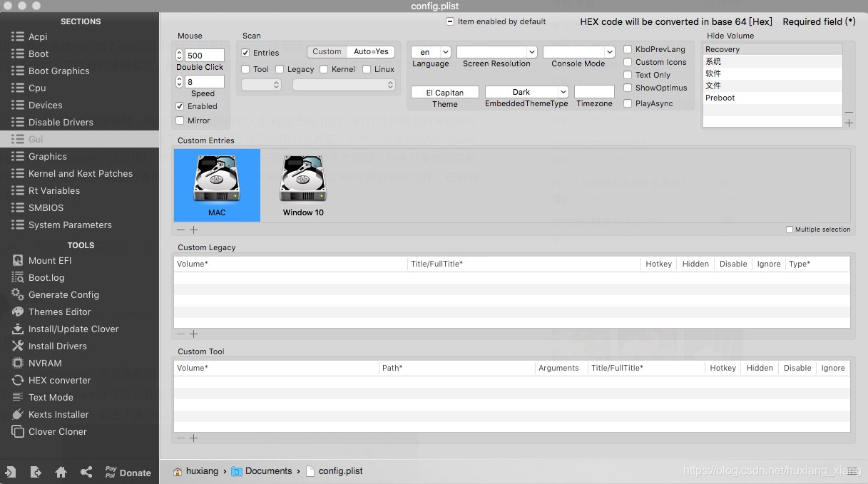Remove the selected custom entry with minus
Image resolution: width=868 pixels, height=484 pixels.
pyautogui.click(x=180, y=230)
